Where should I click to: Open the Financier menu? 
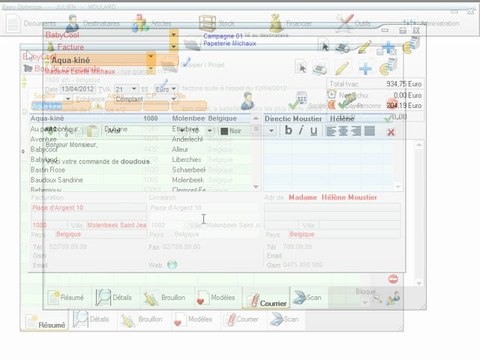(291, 23)
